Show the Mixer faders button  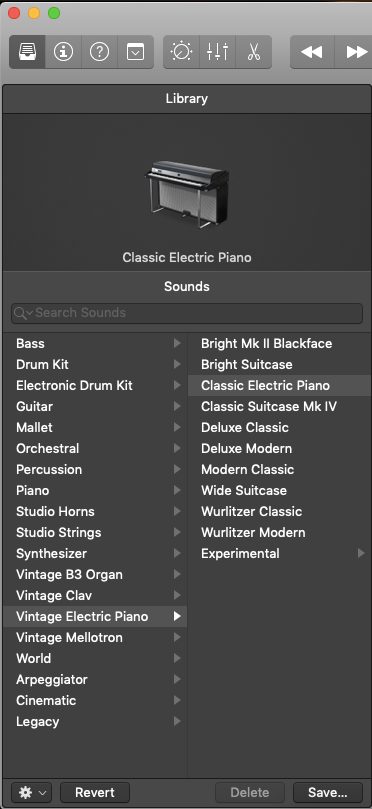click(217, 52)
